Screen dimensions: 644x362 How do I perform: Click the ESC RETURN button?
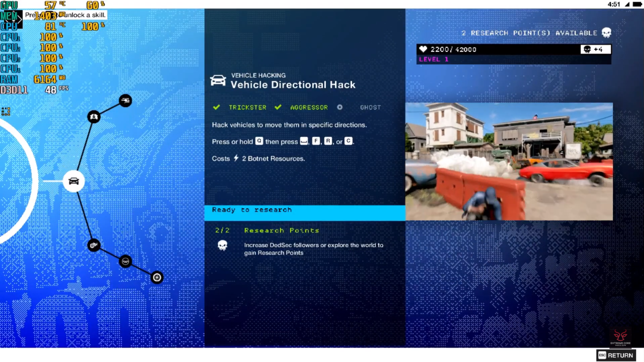click(x=616, y=355)
